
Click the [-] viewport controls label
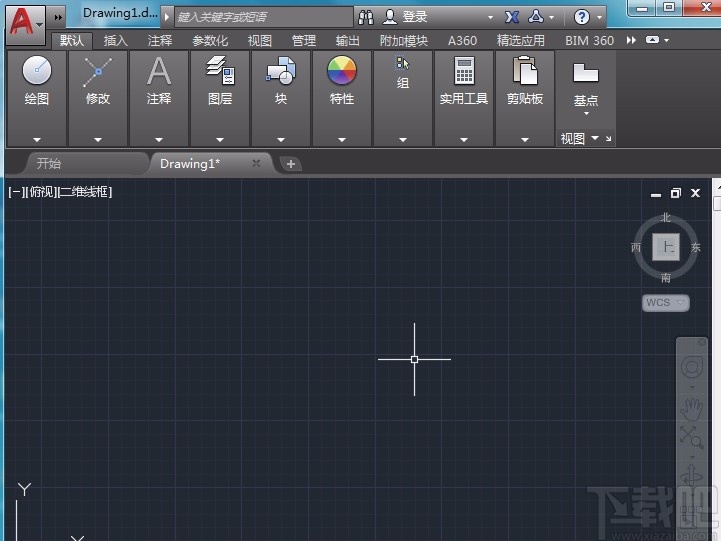point(16,192)
